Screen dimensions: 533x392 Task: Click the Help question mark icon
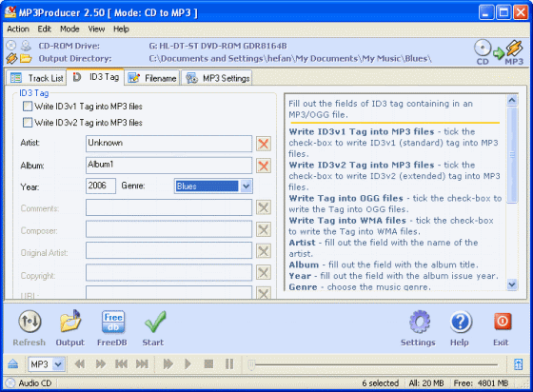coord(461,322)
